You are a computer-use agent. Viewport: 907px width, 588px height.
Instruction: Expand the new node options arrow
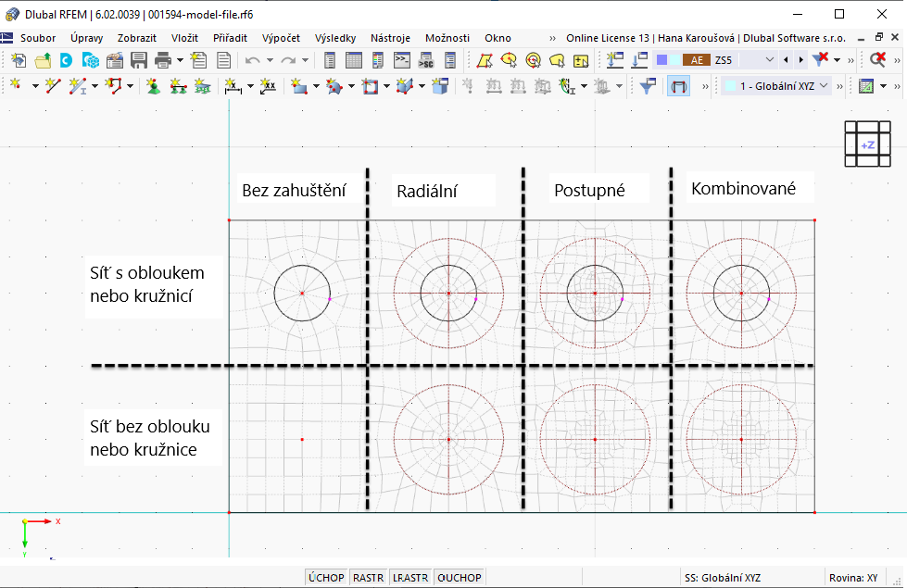pyautogui.click(x=34, y=86)
